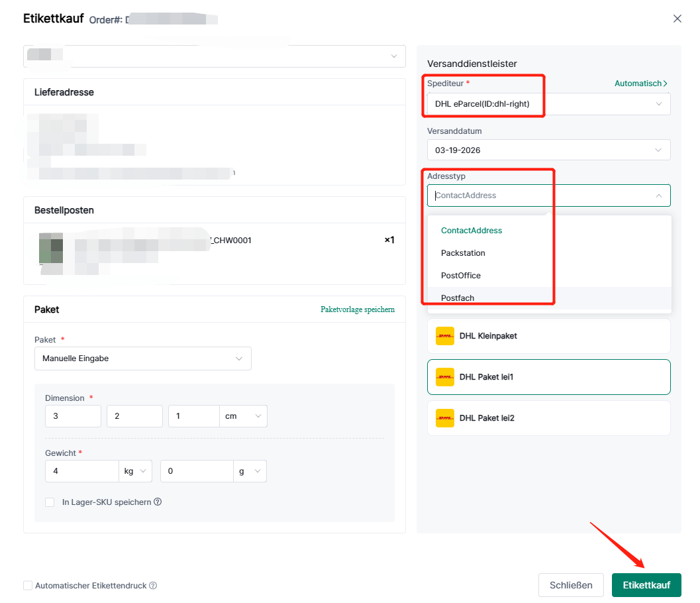Enable In Lager-SKU speichern checkbox
Viewport: 700px width, 603px height.
click(50, 502)
